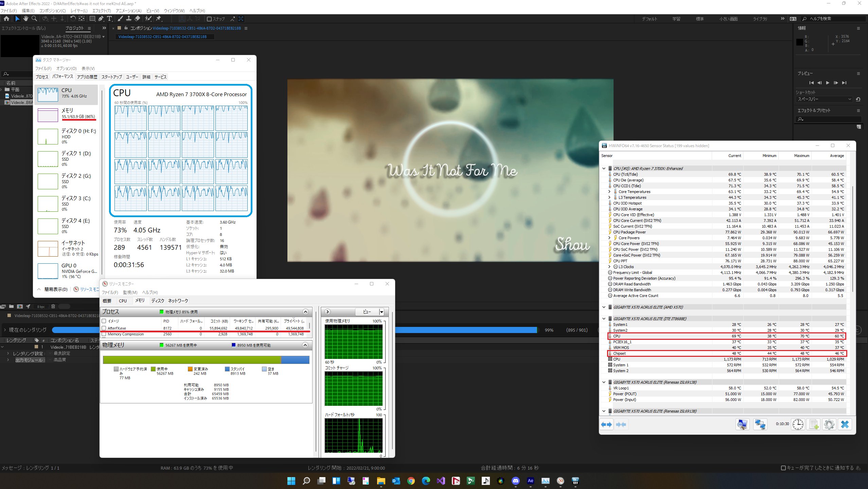Screen dimensions: 868x489
Task: Choose the Type (T) tool
Action: tap(109, 19)
